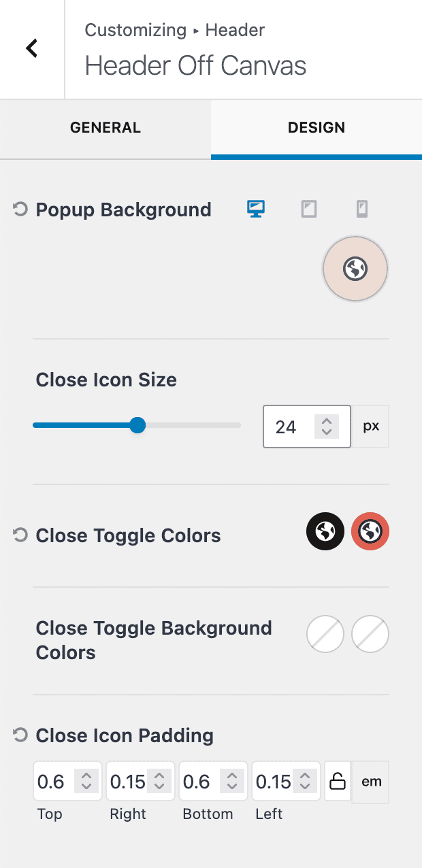Adjust the Close Icon Size slider
The width and height of the screenshot is (422, 868).
point(137,424)
